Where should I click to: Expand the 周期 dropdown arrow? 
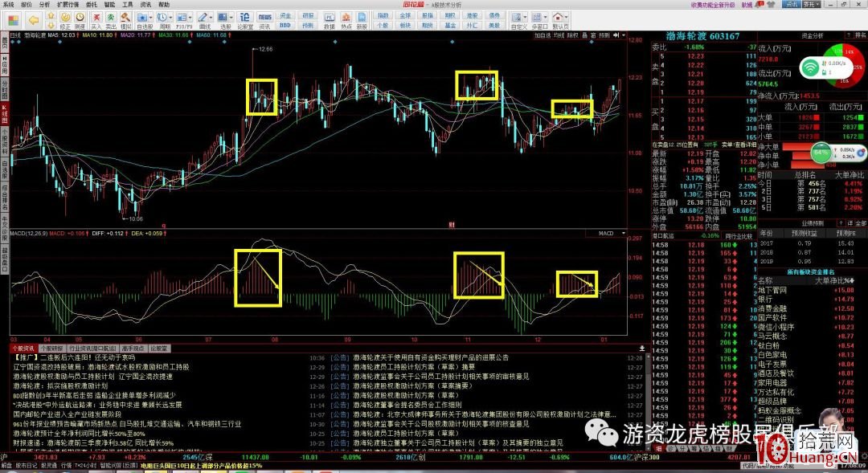click(172, 18)
